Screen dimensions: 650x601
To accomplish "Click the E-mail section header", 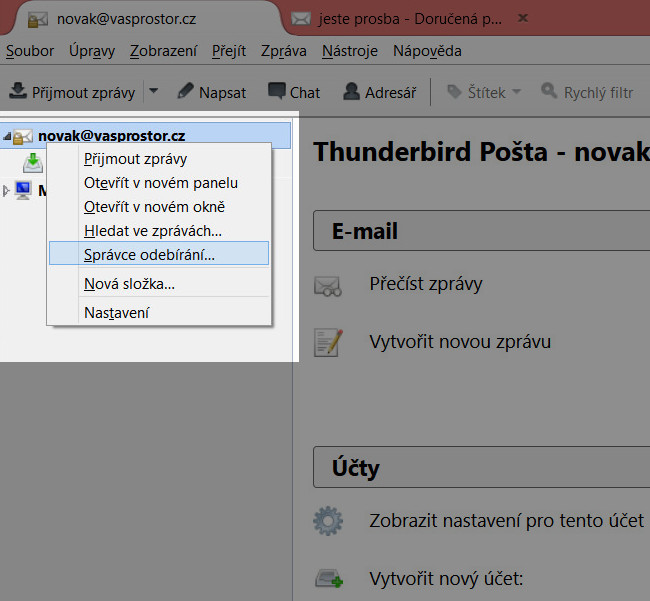I will (x=481, y=230).
